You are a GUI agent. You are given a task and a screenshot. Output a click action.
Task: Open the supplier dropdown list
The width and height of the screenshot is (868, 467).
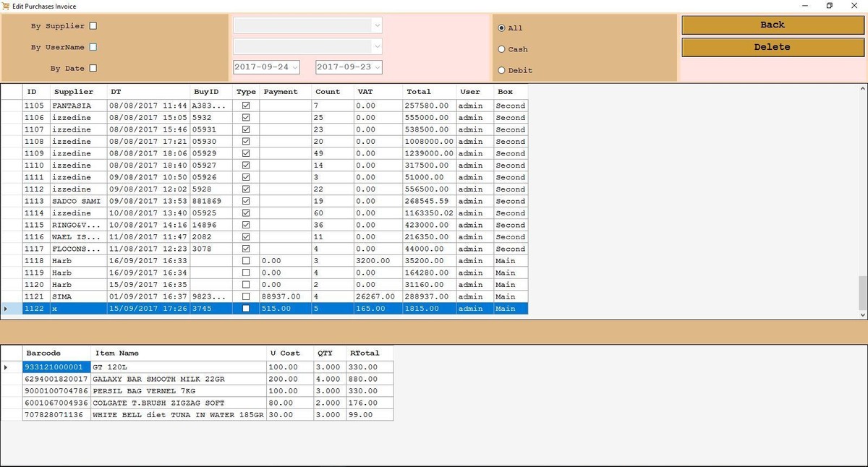(376, 25)
